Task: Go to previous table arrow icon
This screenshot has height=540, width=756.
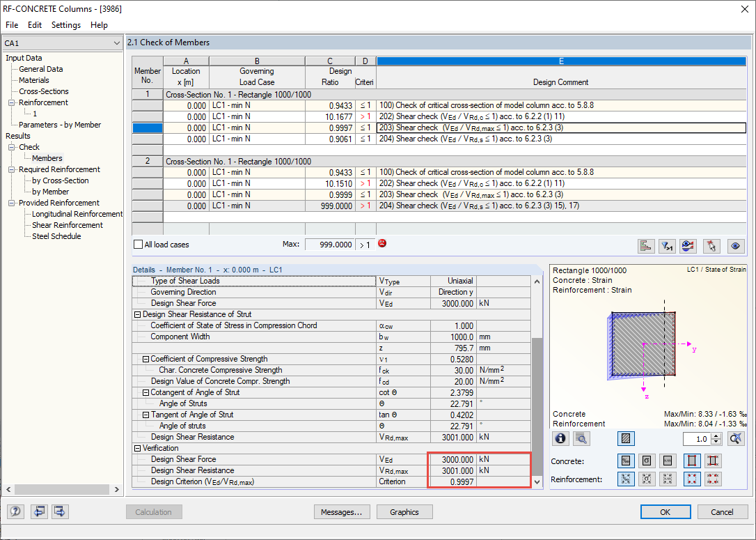Action: pyautogui.click(x=39, y=511)
